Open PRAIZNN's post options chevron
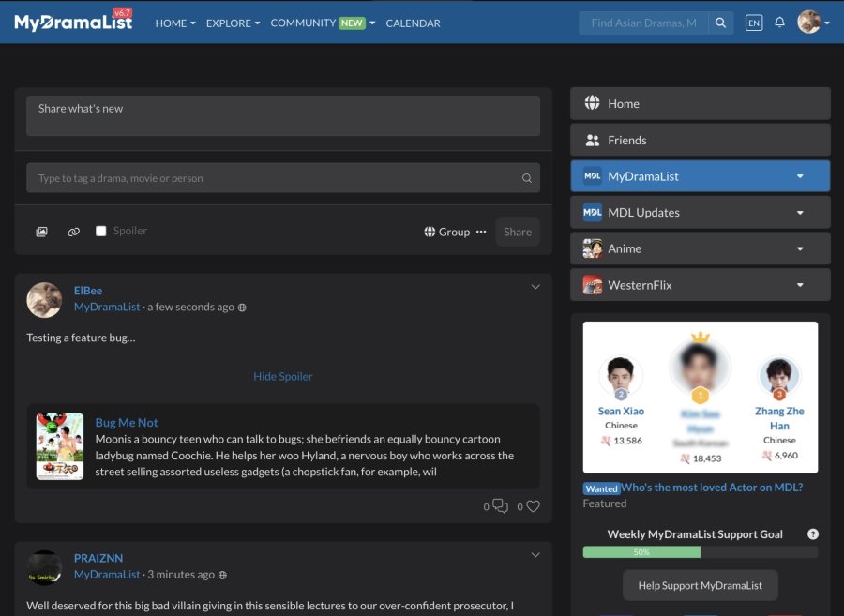This screenshot has height=616, width=844. [x=535, y=555]
